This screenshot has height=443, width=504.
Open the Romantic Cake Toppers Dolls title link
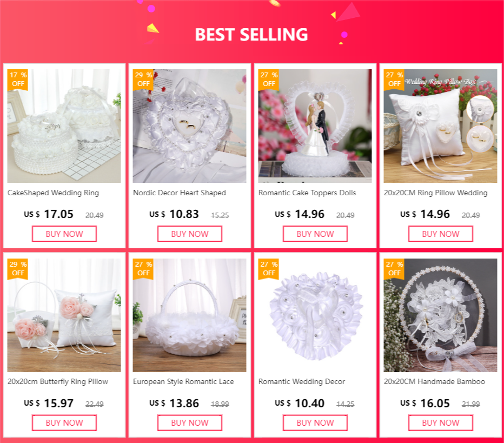307,193
